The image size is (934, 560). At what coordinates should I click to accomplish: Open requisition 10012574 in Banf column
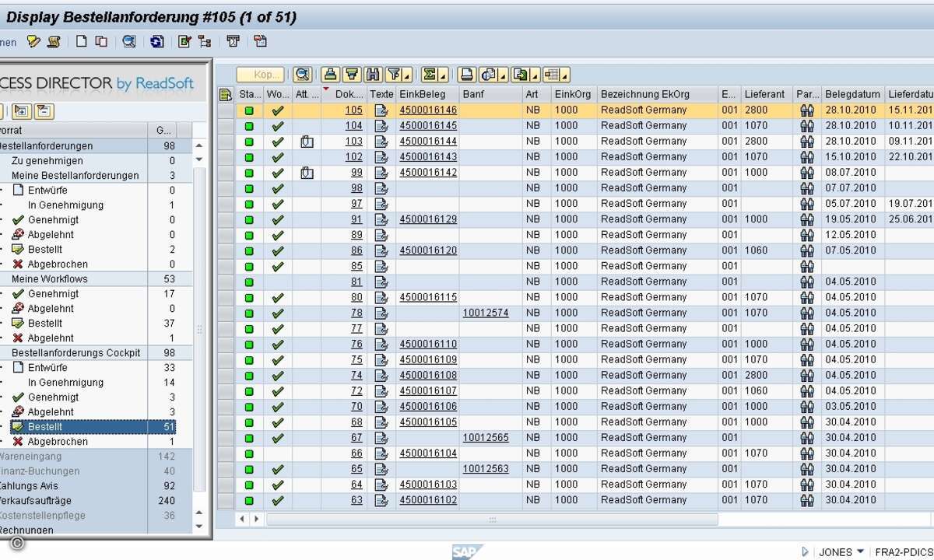pyautogui.click(x=486, y=313)
